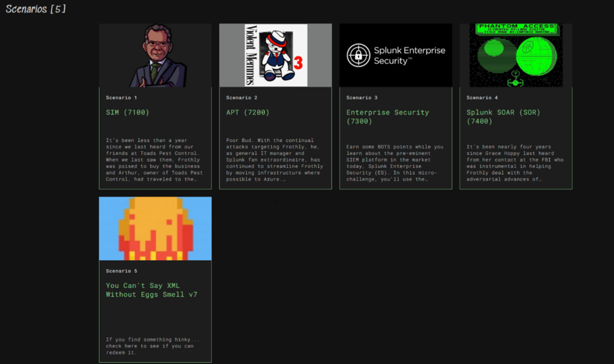Image resolution: width=614 pixels, height=364 pixels.
Task: Open the Splunk SOAR (SOR) (7400) title
Action: coord(503,116)
